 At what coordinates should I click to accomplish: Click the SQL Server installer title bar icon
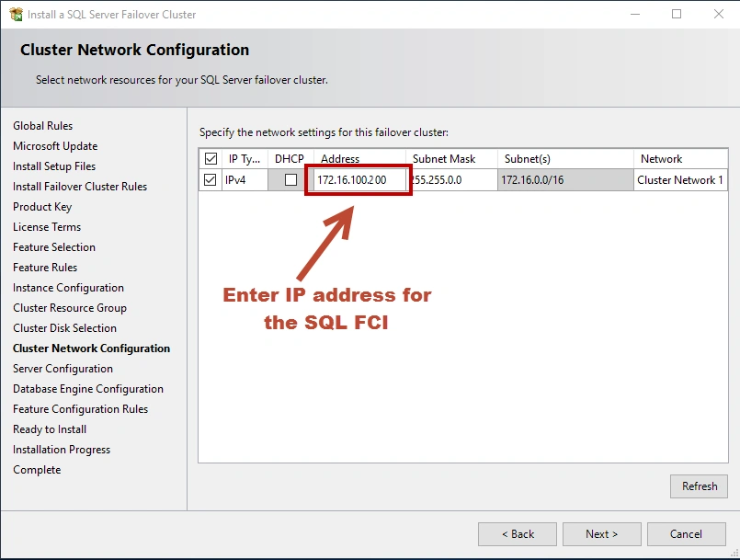[16, 15]
